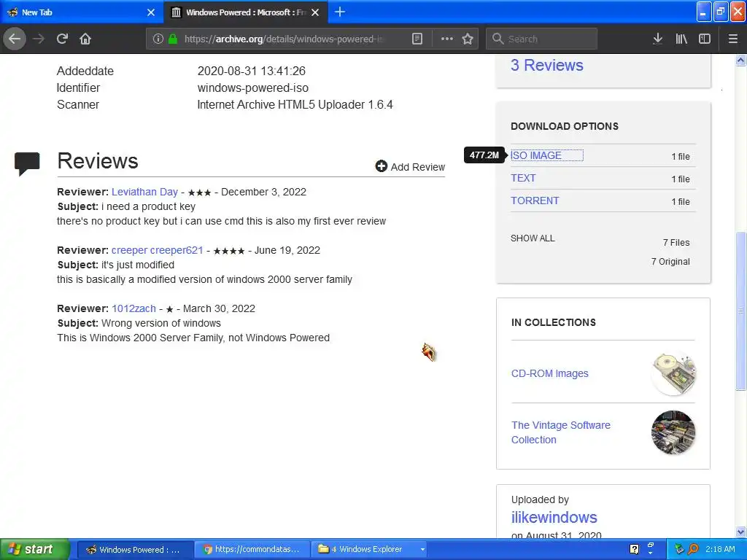Go back using the browser back arrow
This screenshot has height=560, width=747.
(x=15, y=39)
